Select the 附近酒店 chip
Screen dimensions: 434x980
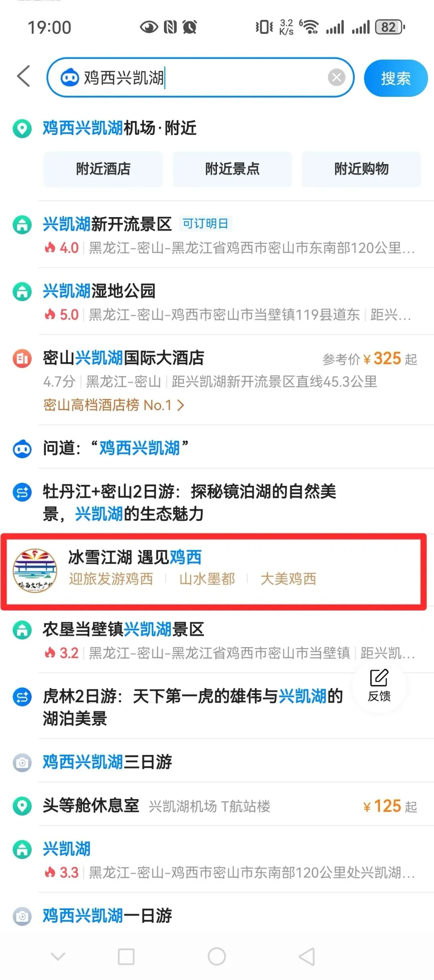(103, 169)
